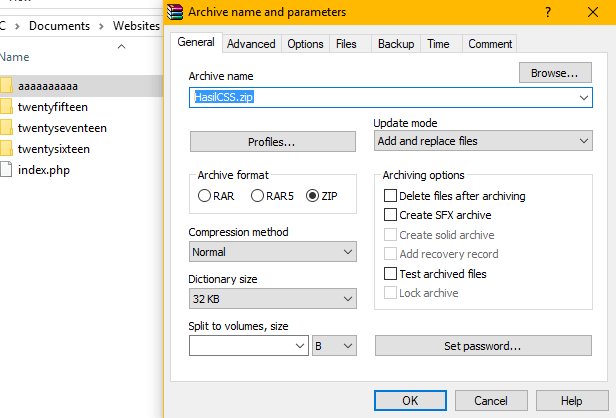
Task: Switch to the General tab
Action: pos(196,42)
